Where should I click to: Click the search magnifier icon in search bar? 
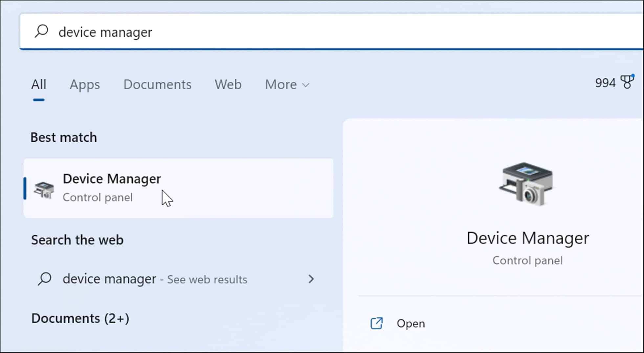[x=41, y=31]
